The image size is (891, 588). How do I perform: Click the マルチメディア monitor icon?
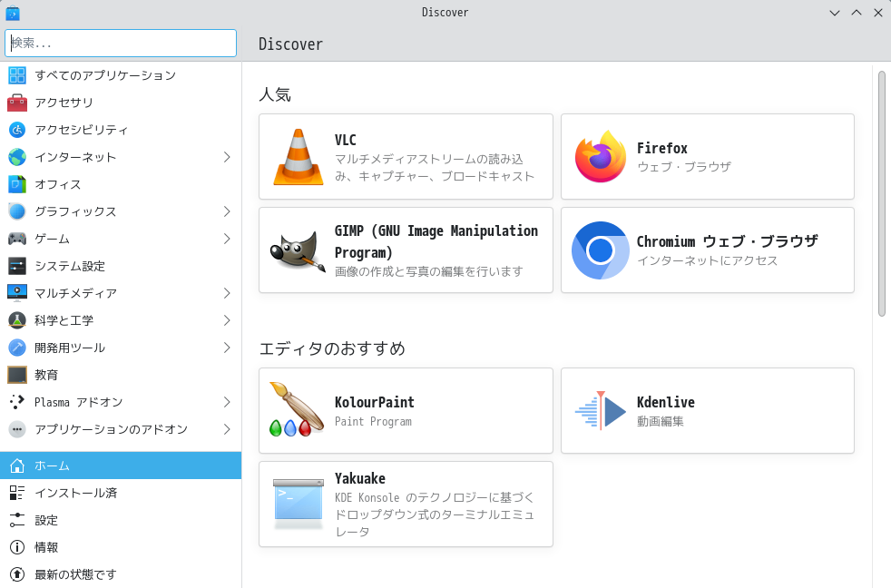point(17,293)
